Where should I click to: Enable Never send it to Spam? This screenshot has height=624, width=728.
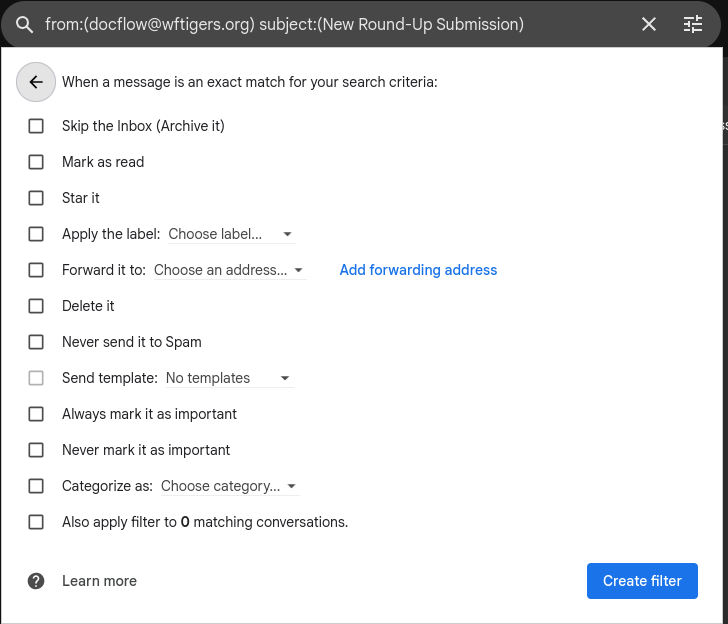36,342
